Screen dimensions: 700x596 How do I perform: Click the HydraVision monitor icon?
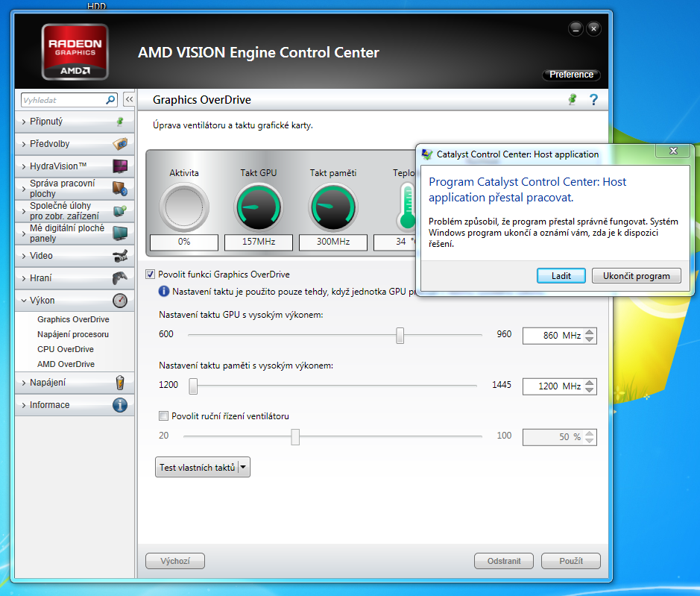point(119,166)
